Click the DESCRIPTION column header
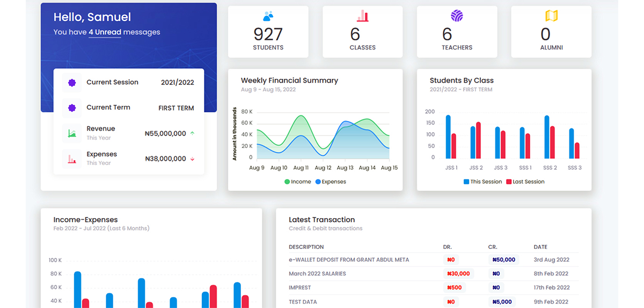 pos(306,247)
